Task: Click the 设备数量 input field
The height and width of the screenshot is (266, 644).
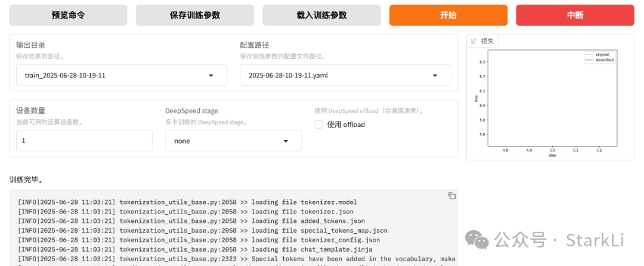Action: (84, 140)
